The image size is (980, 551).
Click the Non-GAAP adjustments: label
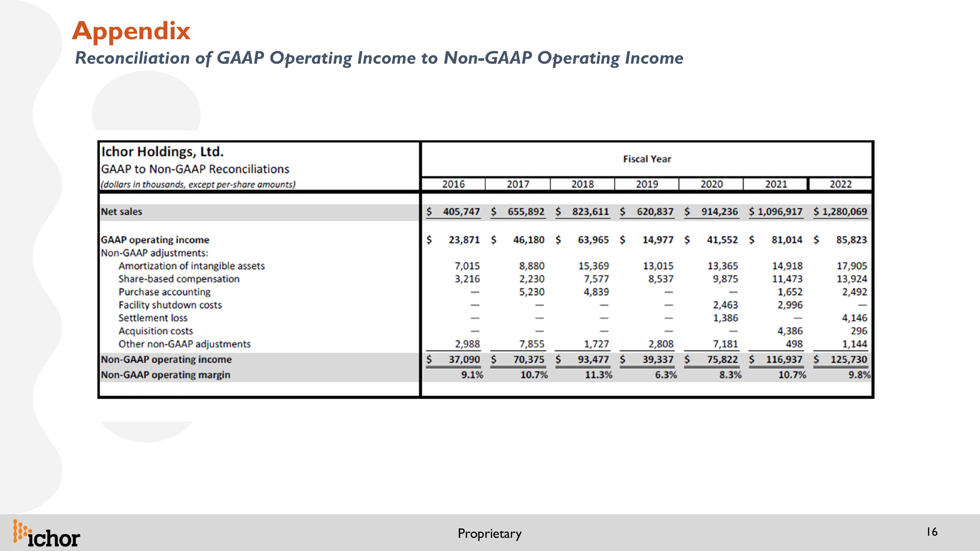(154, 253)
